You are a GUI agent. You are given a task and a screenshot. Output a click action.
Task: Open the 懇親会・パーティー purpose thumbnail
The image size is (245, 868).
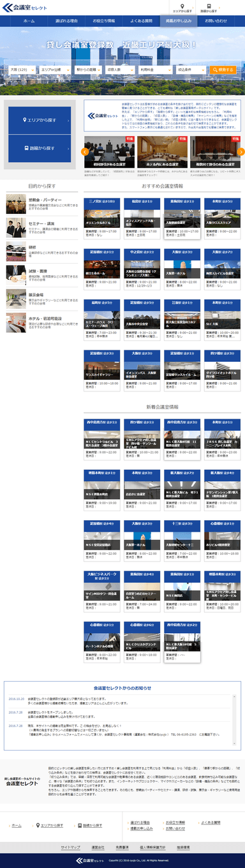pyautogui.click(x=15, y=204)
